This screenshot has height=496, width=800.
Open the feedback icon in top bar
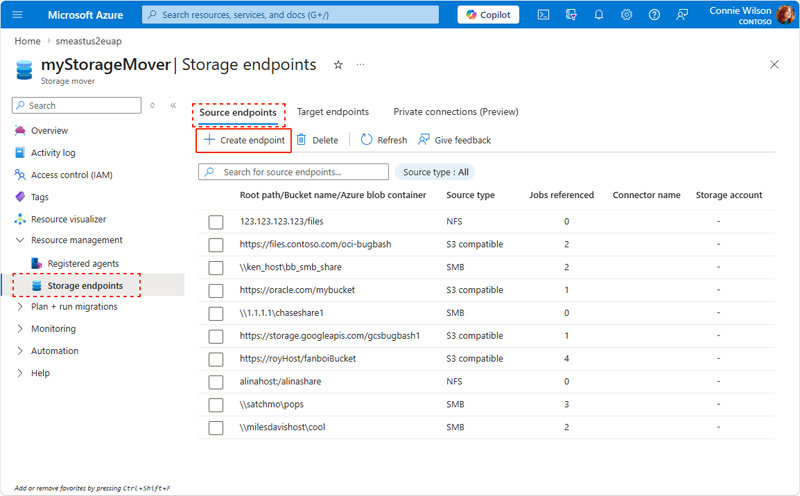click(682, 15)
